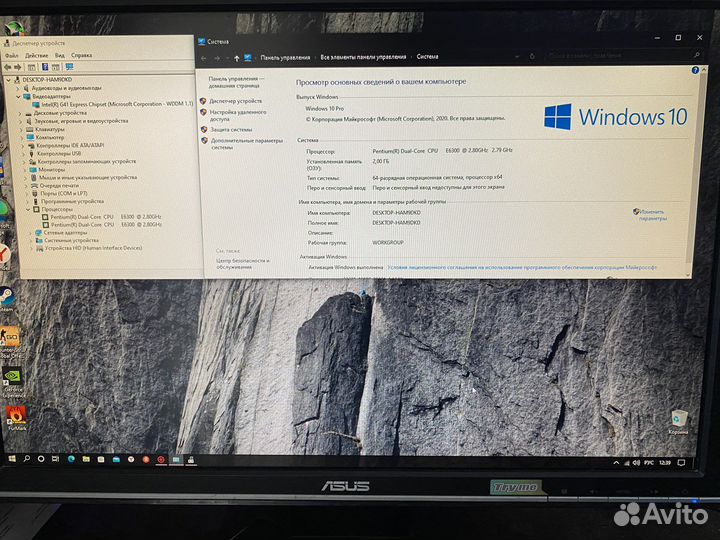
Task: Expand Дисковые устройства node
Action: [x=20, y=113]
